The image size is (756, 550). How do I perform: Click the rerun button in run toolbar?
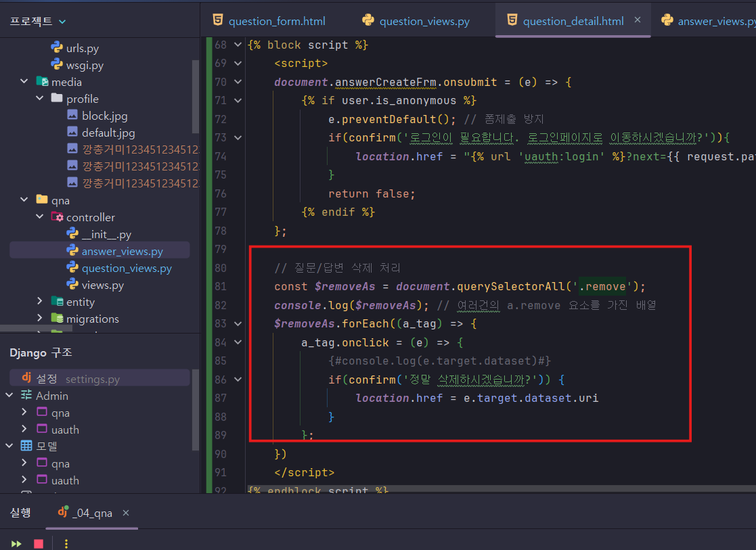[x=16, y=544]
